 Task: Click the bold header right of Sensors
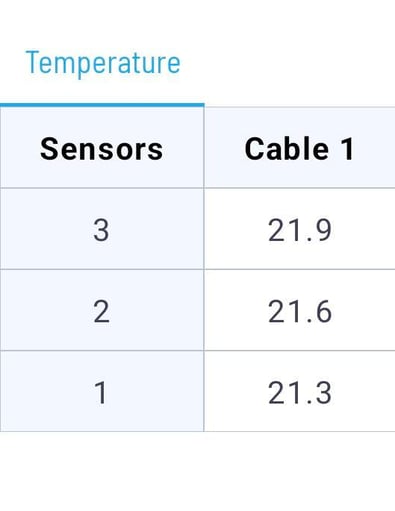click(x=299, y=148)
